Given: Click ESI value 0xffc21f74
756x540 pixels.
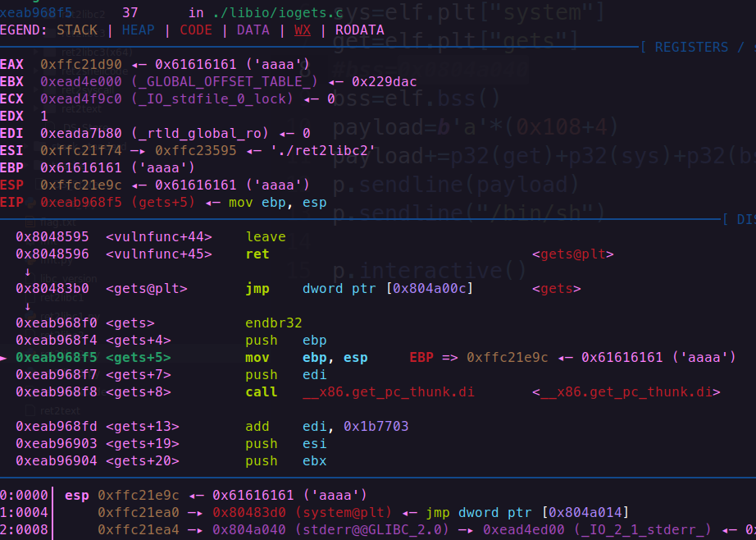Looking at the screenshot, I should coord(81,150).
